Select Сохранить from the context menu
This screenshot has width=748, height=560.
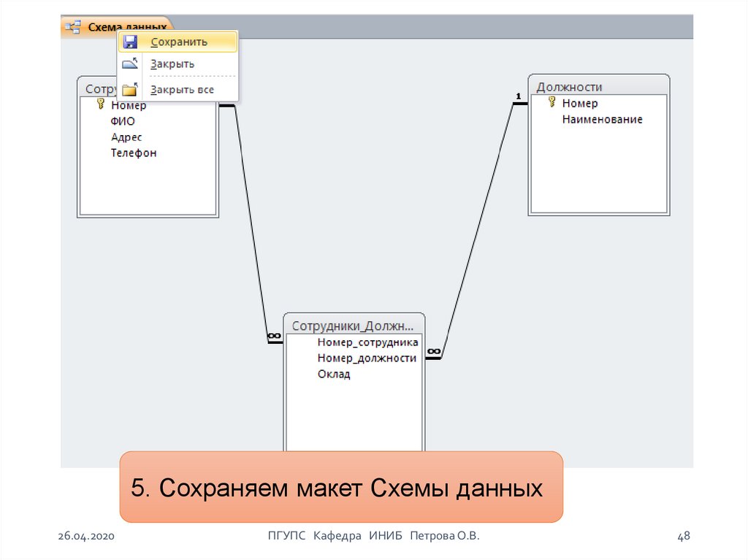[x=179, y=42]
